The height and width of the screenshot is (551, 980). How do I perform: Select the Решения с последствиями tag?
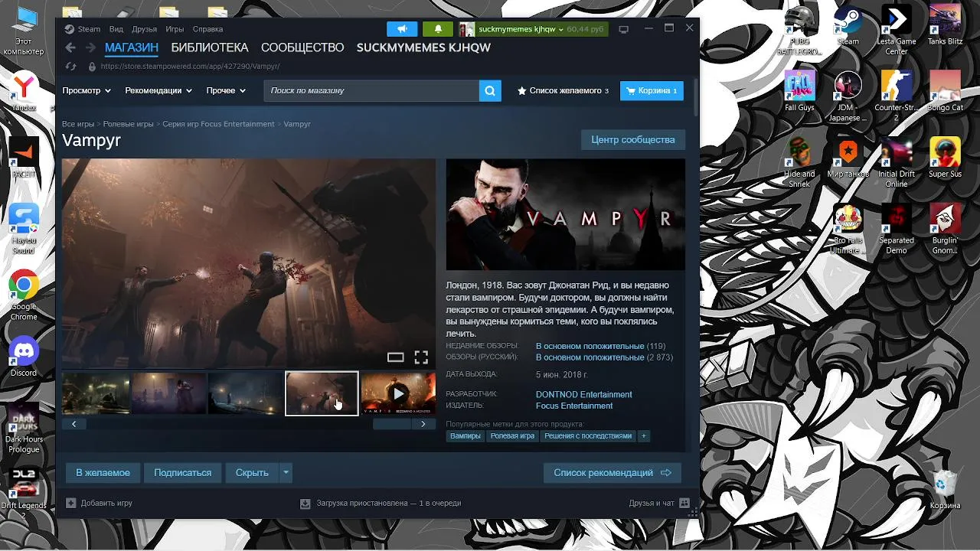pyautogui.click(x=588, y=436)
